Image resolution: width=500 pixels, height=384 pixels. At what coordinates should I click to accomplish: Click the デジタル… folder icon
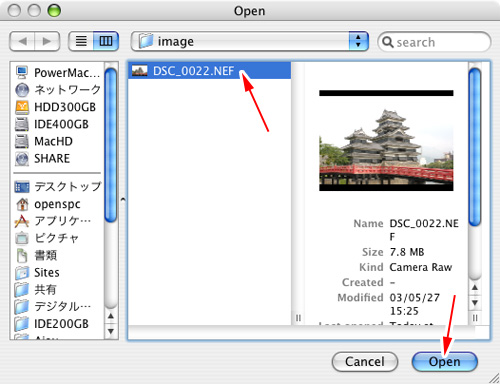[22, 307]
